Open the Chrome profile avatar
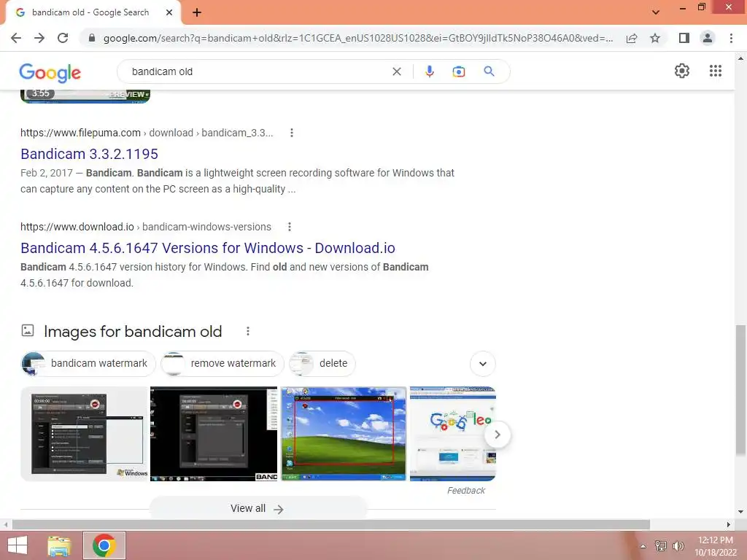The width and height of the screenshot is (747, 560). (x=708, y=38)
